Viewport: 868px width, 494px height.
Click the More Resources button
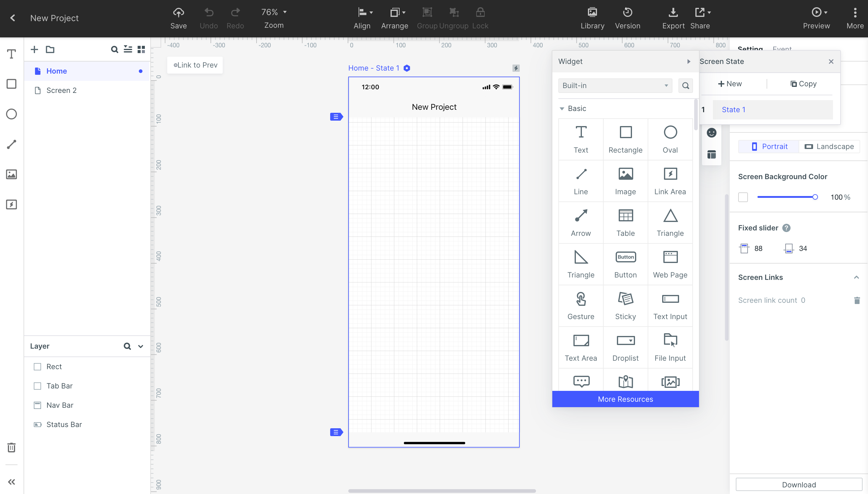tap(625, 399)
